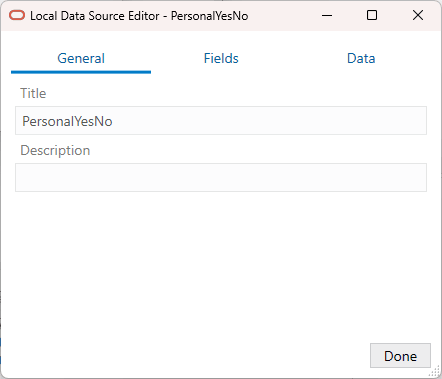
Task: Click the Title label text
Action: tap(33, 93)
